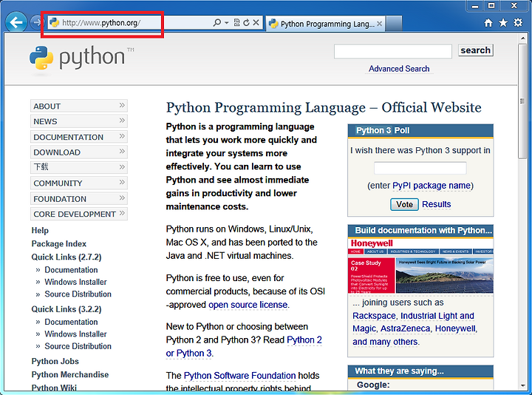The height and width of the screenshot is (395, 532).
Task: Select the Python Programming Lang... tab
Action: (x=325, y=24)
